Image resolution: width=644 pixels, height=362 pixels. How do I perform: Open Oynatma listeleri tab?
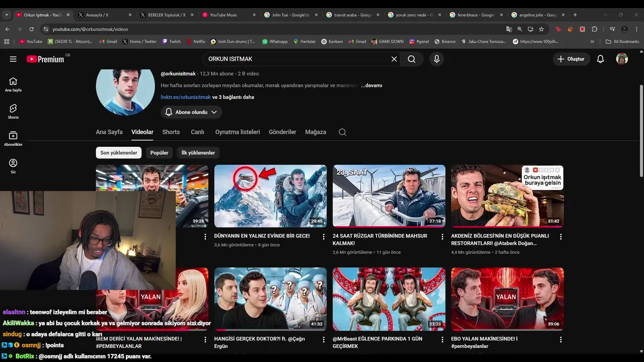pos(237,132)
